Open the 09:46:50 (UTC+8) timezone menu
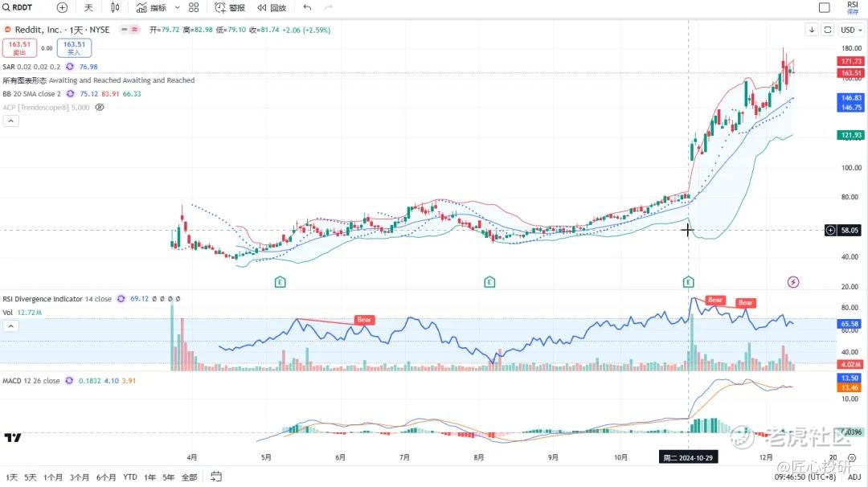Screen dimensions: 868x487 805,477
